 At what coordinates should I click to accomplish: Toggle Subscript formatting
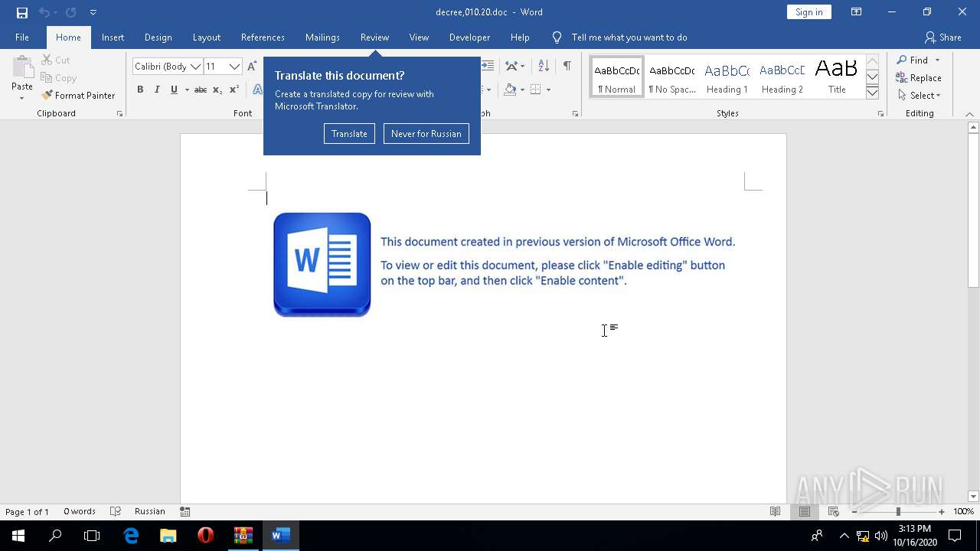pyautogui.click(x=217, y=90)
